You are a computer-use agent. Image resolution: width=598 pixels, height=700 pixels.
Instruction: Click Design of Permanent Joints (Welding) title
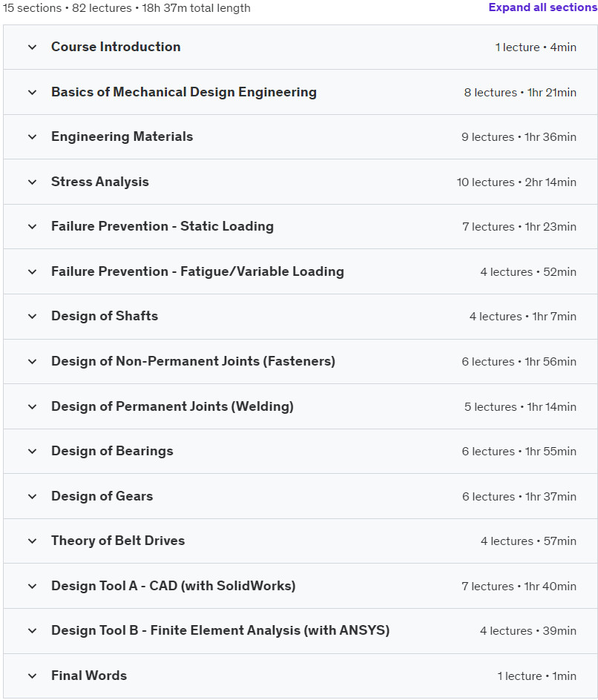[x=172, y=406]
